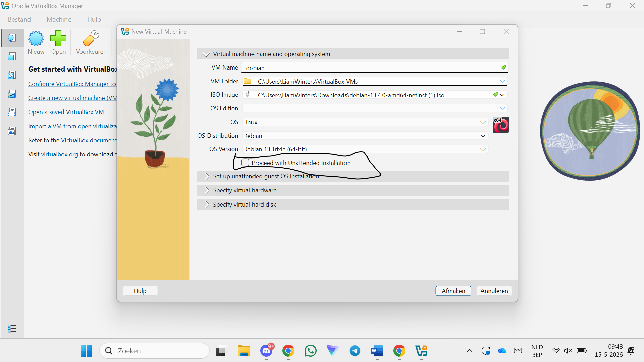Open Configure VirtualBox Manager link
This screenshot has width=644, height=362.
[x=72, y=84]
